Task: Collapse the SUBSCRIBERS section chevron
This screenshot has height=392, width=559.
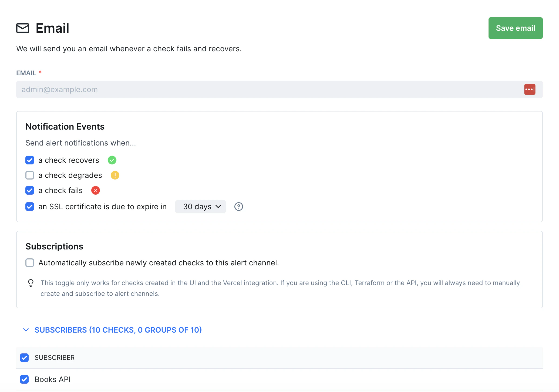Action: [x=26, y=330]
